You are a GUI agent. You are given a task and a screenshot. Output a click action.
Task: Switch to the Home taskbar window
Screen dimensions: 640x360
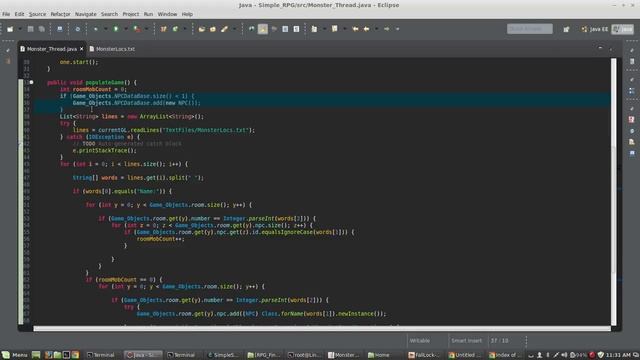[x=378, y=355]
